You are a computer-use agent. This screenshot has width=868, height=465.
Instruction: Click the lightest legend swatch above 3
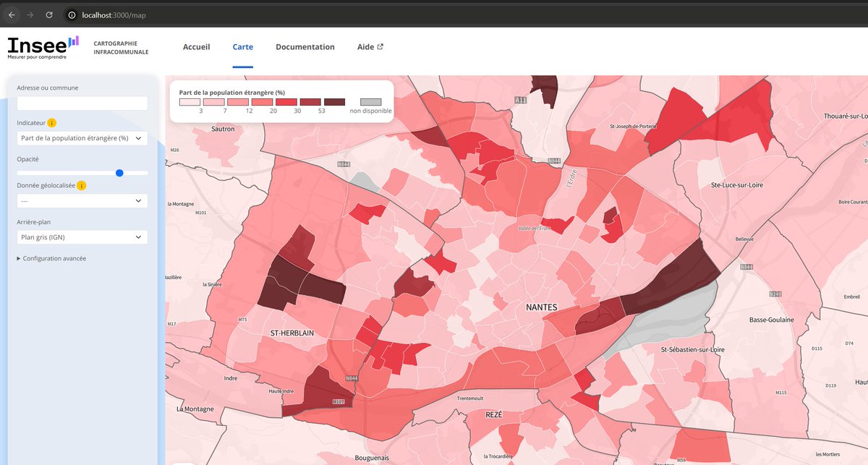[190, 103]
